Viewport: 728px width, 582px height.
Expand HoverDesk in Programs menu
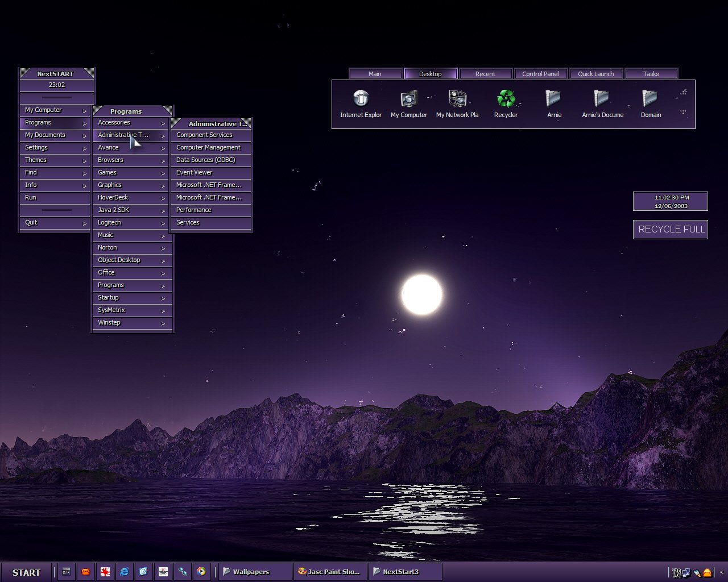pos(132,198)
